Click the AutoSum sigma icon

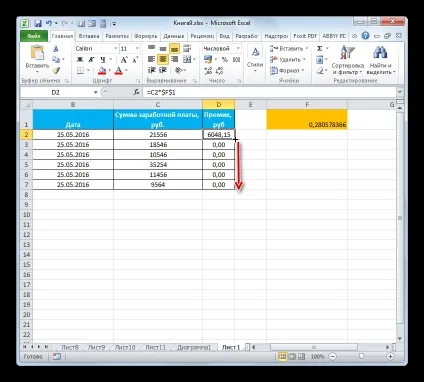[x=319, y=49]
